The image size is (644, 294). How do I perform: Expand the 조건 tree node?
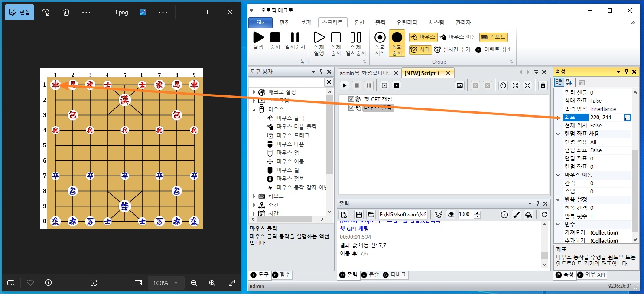point(254,205)
